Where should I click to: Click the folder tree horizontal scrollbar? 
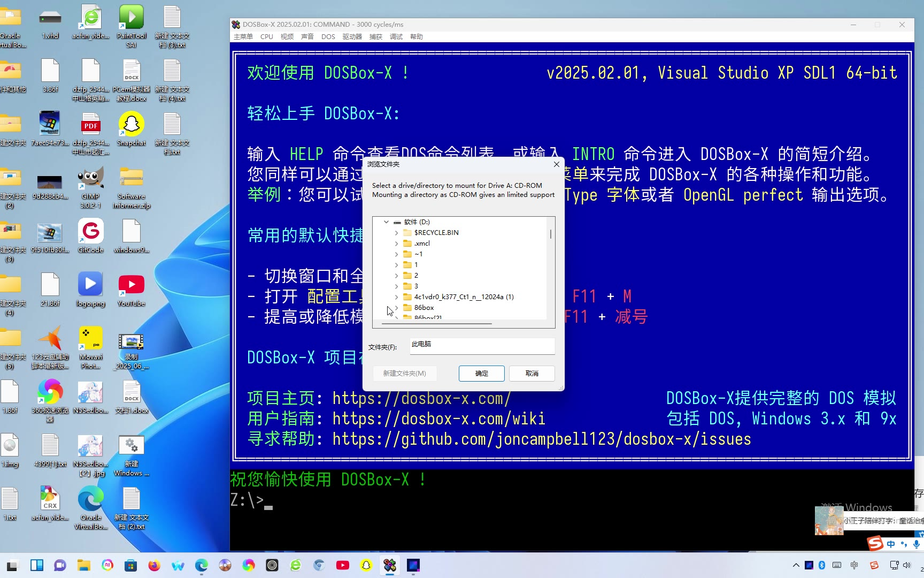pyautogui.click(x=436, y=323)
